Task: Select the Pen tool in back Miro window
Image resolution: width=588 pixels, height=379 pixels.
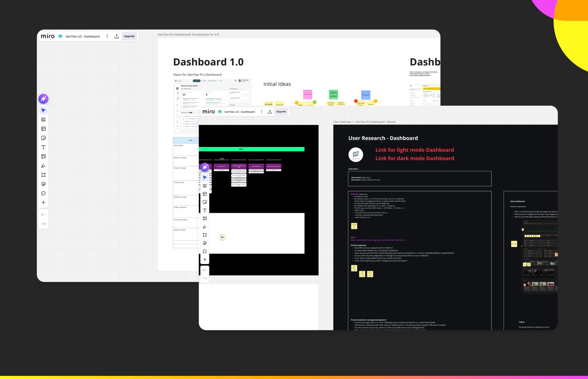Action: click(x=43, y=166)
